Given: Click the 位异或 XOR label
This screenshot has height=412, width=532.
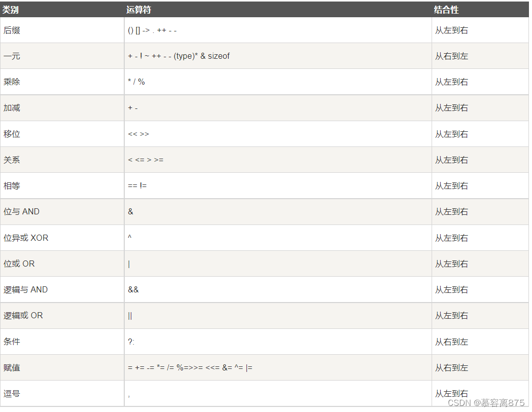Looking at the screenshot, I should [x=26, y=238].
